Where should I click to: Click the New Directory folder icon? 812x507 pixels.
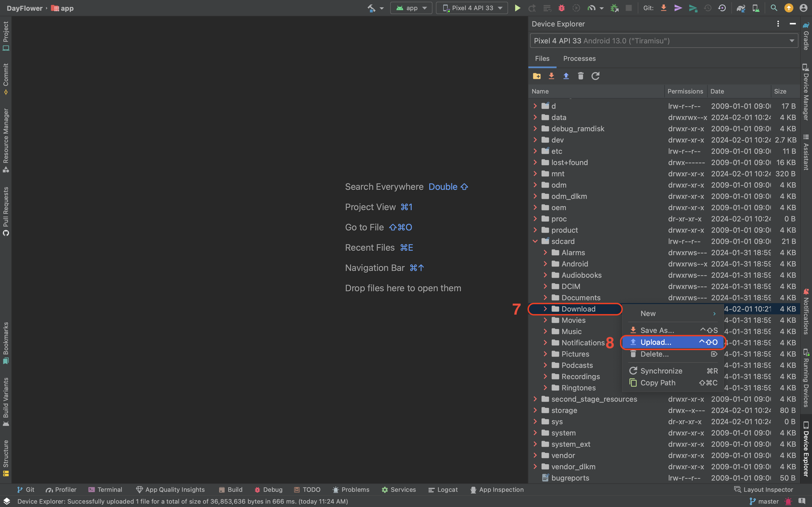tap(537, 76)
